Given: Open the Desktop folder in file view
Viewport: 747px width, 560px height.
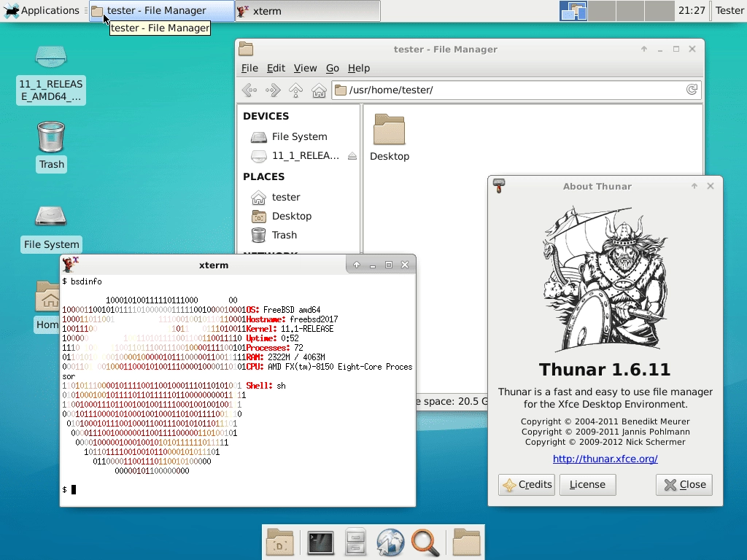Looking at the screenshot, I should pyautogui.click(x=390, y=138).
